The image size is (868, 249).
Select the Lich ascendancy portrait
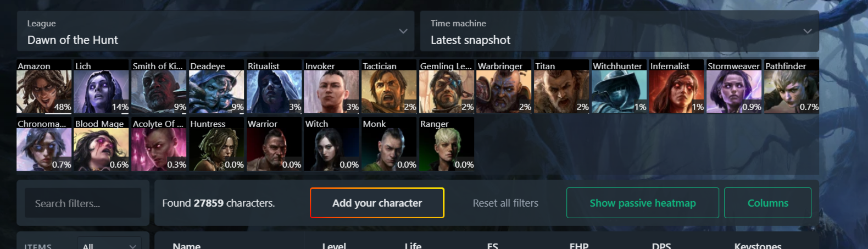(101, 86)
